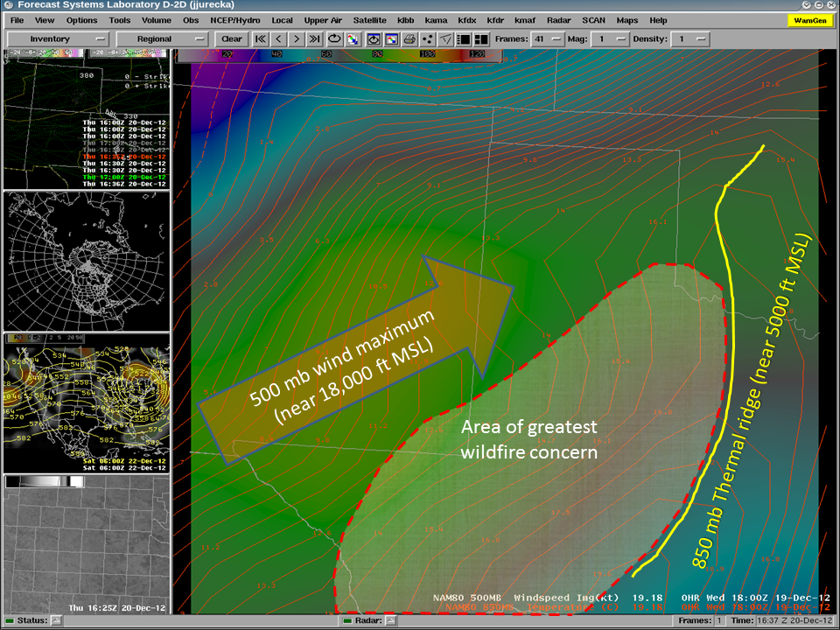Open the kama radar menu
This screenshot has height=630, width=840.
436,20
